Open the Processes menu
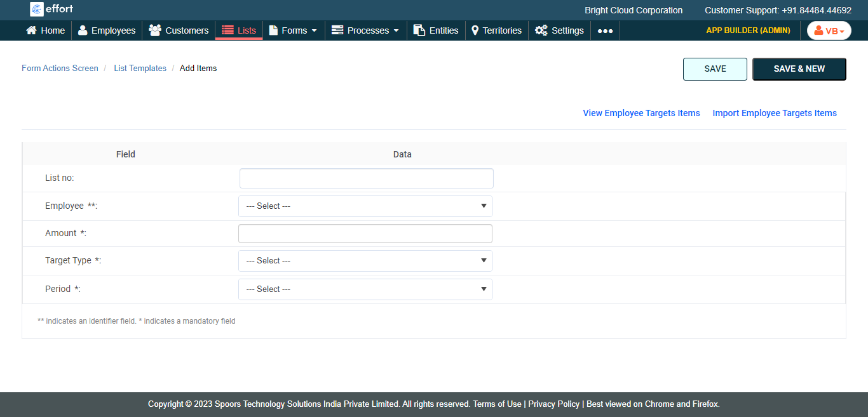The width and height of the screenshot is (868, 417). tap(365, 30)
